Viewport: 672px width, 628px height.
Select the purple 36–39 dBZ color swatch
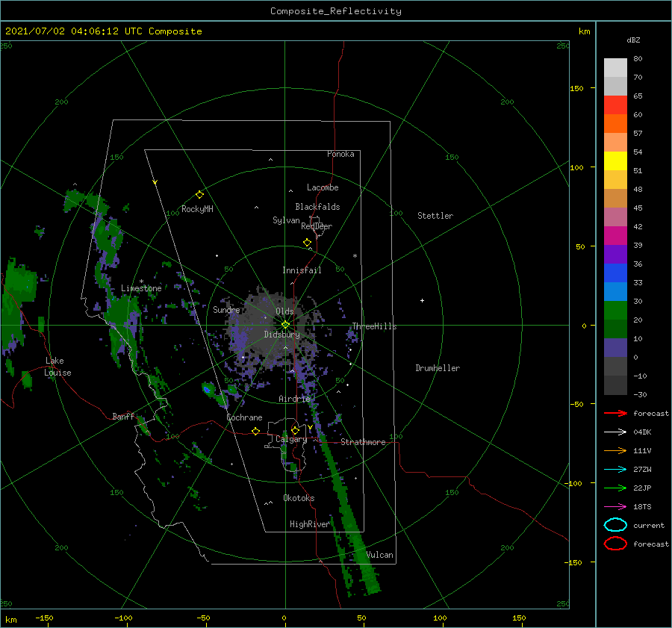pyautogui.click(x=615, y=254)
